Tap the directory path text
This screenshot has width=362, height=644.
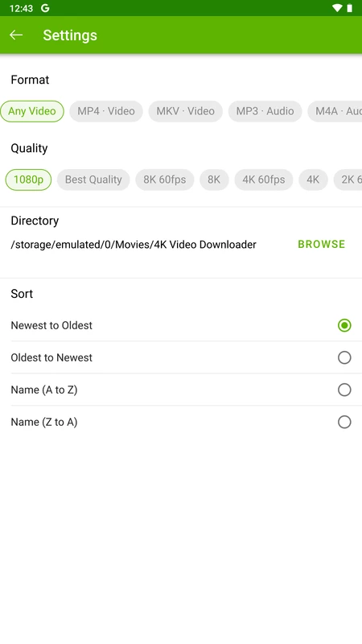pyautogui.click(x=134, y=245)
